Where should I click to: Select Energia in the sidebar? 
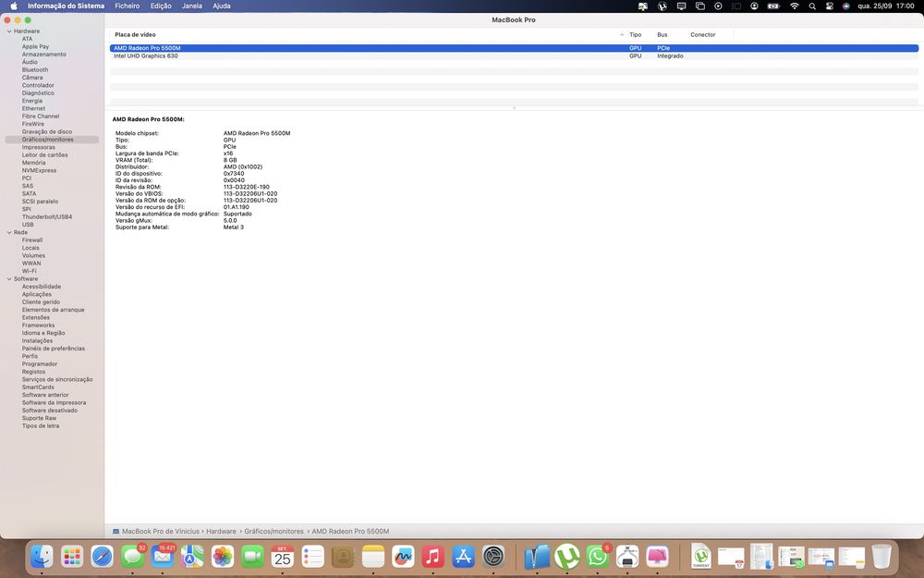click(32, 101)
